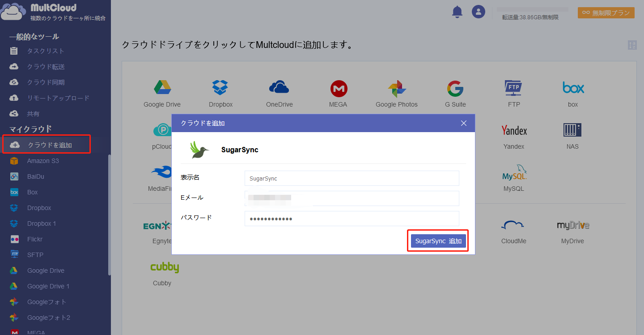
Task: Click the 無制限プラン upgrade button
Action: click(x=606, y=13)
